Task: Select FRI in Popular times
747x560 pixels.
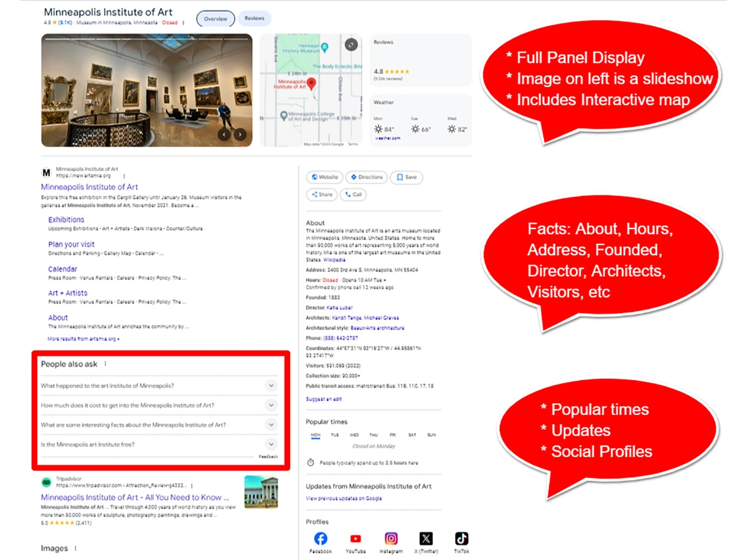Action: click(393, 435)
